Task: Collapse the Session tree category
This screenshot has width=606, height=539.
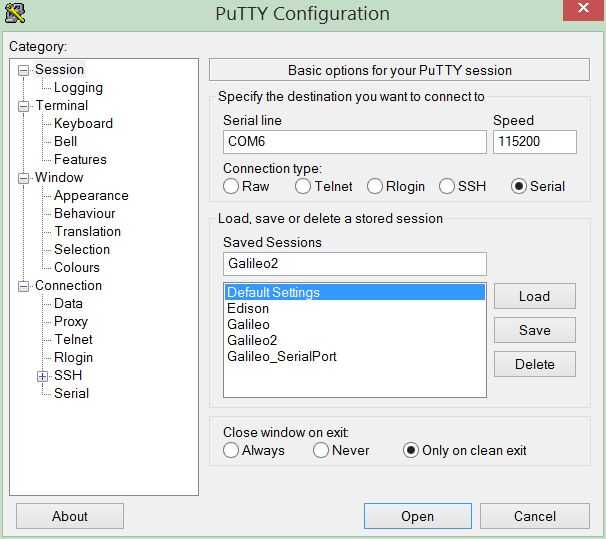Action: click(x=24, y=70)
